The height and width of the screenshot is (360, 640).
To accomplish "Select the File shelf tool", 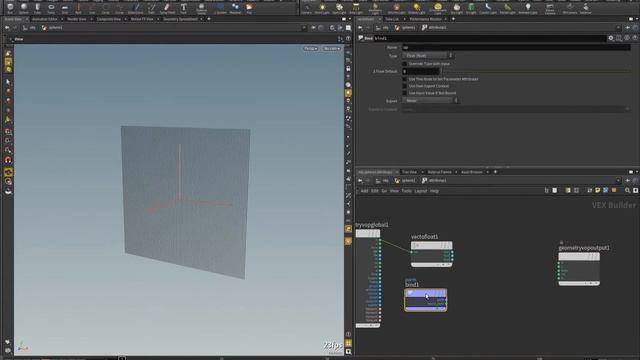I will 249,8.
